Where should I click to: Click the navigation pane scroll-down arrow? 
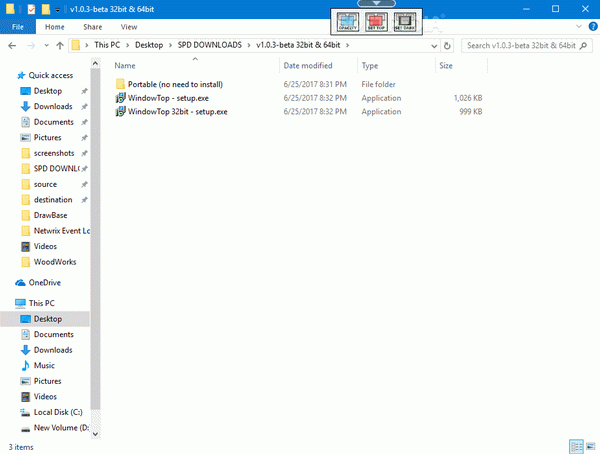pos(95,434)
